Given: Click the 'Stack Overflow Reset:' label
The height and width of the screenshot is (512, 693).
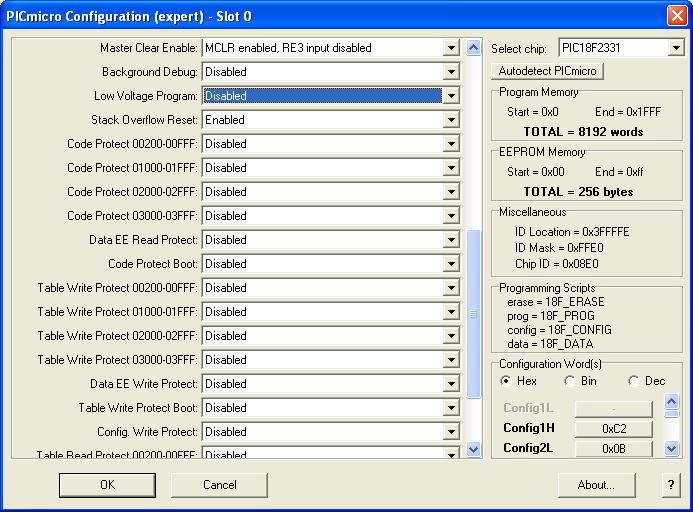Looking at the screenshot, I should pos(145,120).
